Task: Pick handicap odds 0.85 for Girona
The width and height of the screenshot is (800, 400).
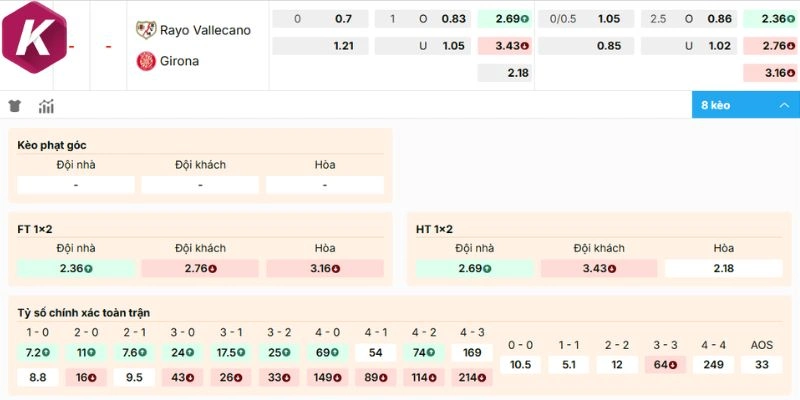Action: click(x=586, y=46)
